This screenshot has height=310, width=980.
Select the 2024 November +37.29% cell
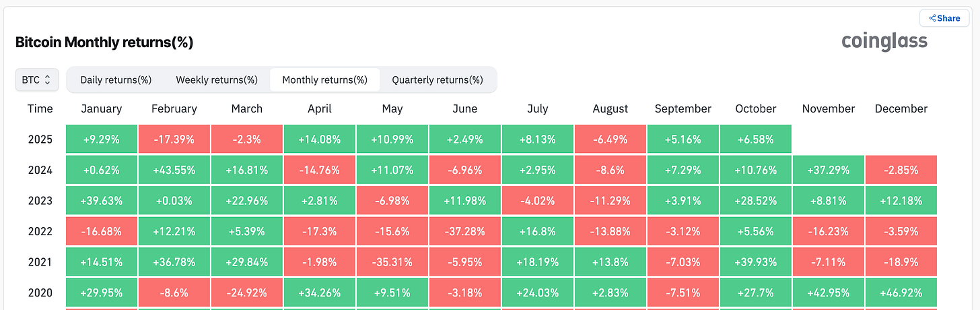829,170
